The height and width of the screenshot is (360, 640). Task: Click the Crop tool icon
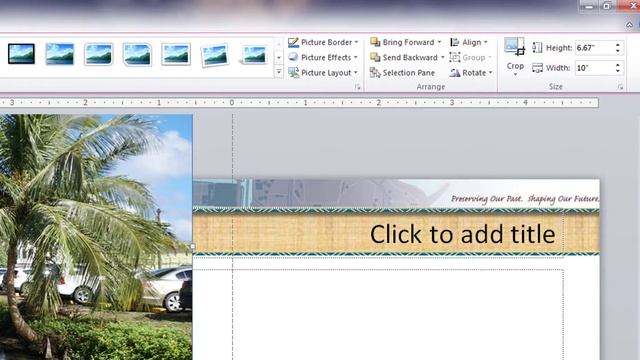514,47
